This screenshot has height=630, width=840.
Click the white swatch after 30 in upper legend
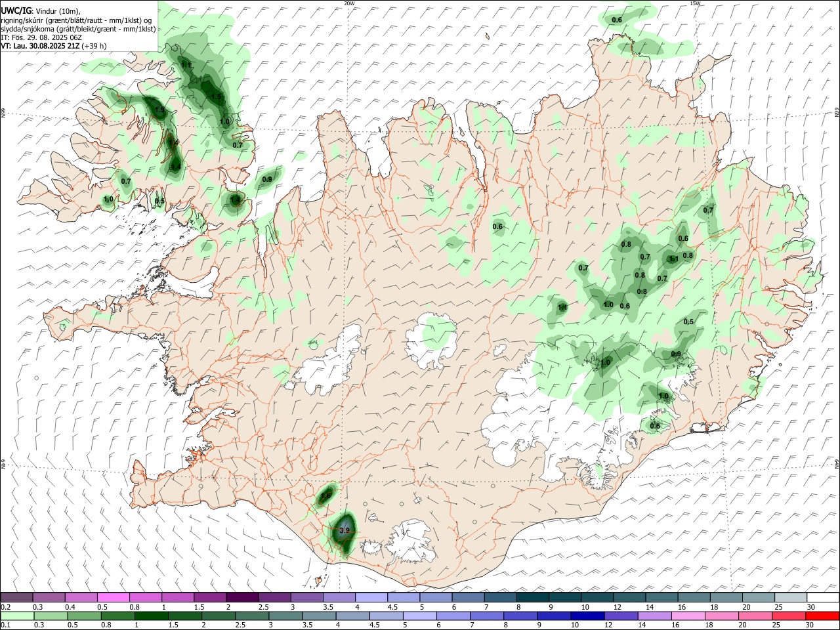(822, 597)
